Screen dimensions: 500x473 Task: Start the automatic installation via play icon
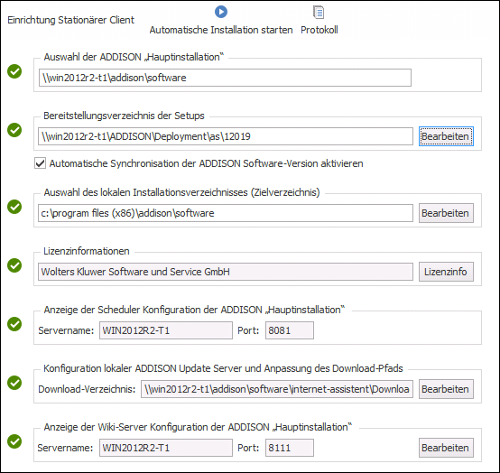point(221,12)
